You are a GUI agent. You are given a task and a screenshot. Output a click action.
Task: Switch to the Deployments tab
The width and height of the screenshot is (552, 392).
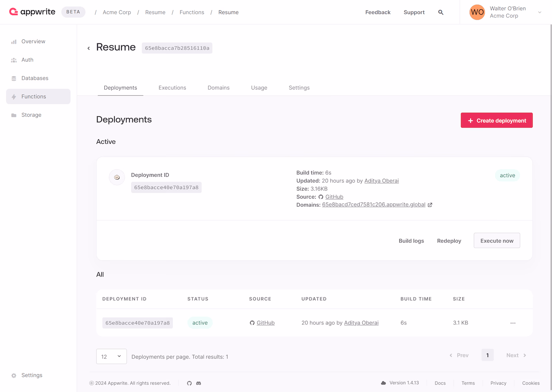point(120,88)
